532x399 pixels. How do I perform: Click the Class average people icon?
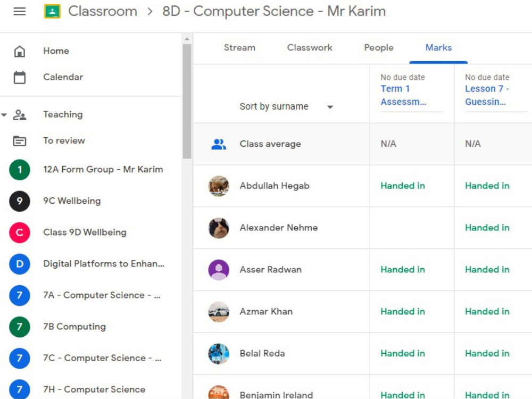coord(219,144)
